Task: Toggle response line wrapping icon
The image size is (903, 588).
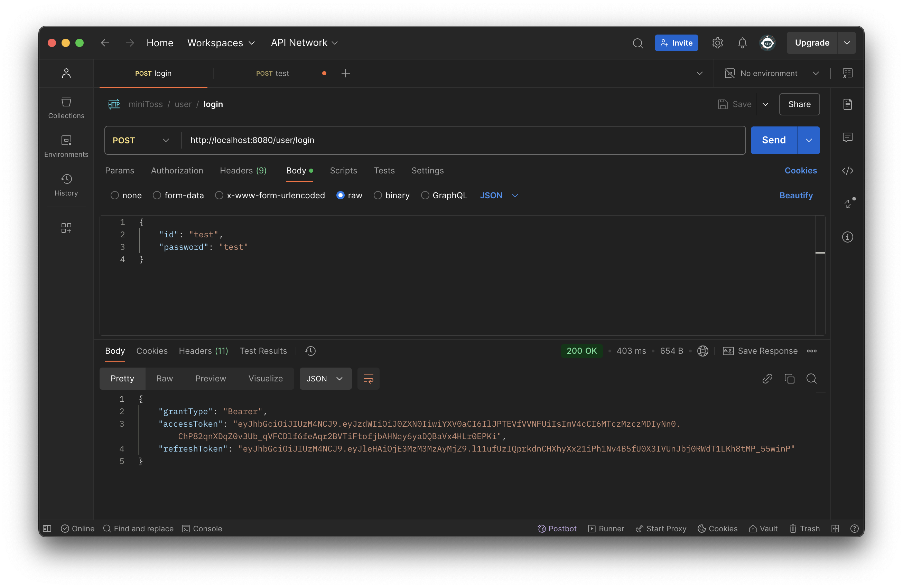Action: point(368,378)
